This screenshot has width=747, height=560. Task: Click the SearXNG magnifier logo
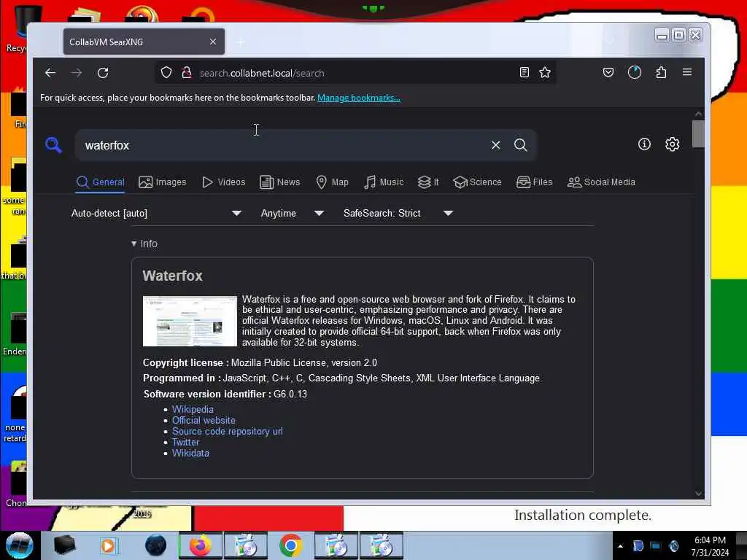[x=53, y=145]
